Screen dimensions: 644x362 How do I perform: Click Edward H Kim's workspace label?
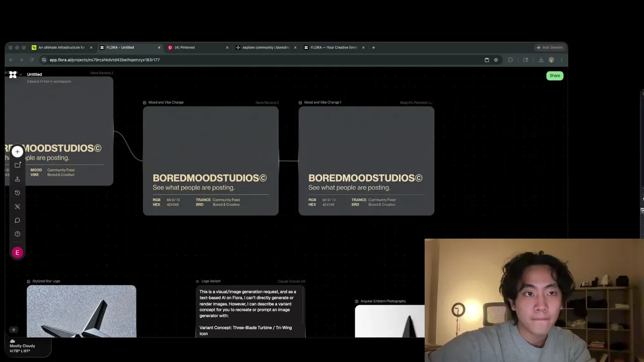pyautogui.click(x=49, y=81)
